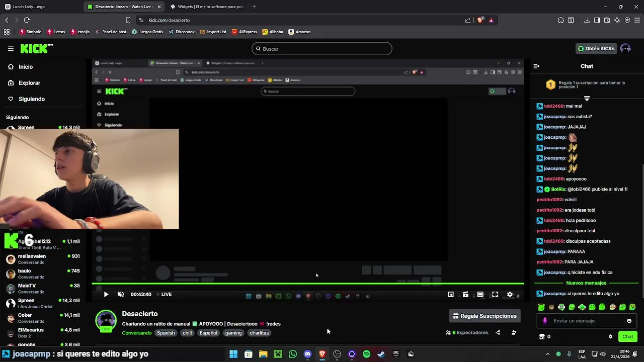Open Brave Leo AI sparkle icon

pos(617,20)
